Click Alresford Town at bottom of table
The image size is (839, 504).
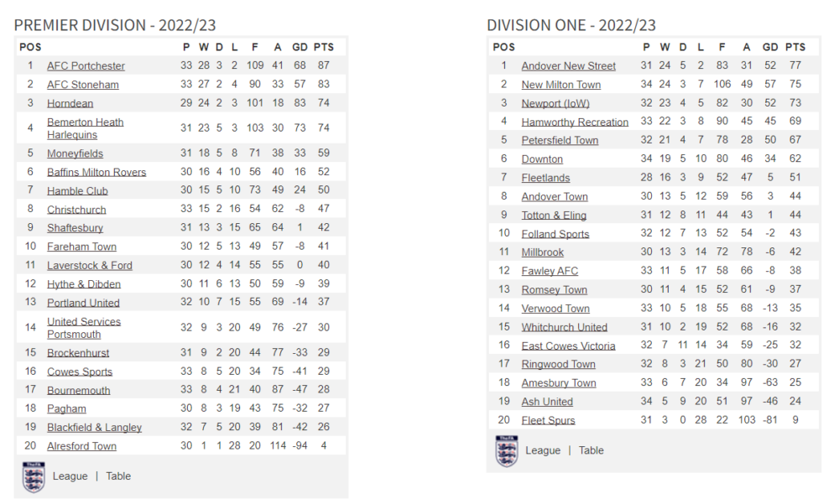(81, 446)
